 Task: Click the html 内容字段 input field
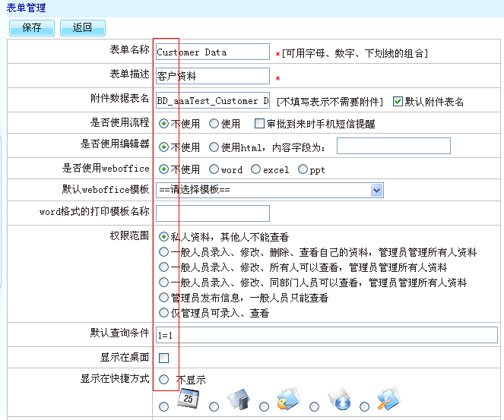[x=394, y=146]
